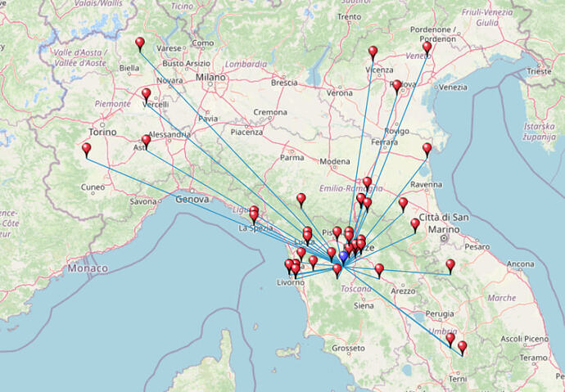The image size is (565, 392).
Task: Click the red marker west of San Marino
Action: click(x=415, y=223)
